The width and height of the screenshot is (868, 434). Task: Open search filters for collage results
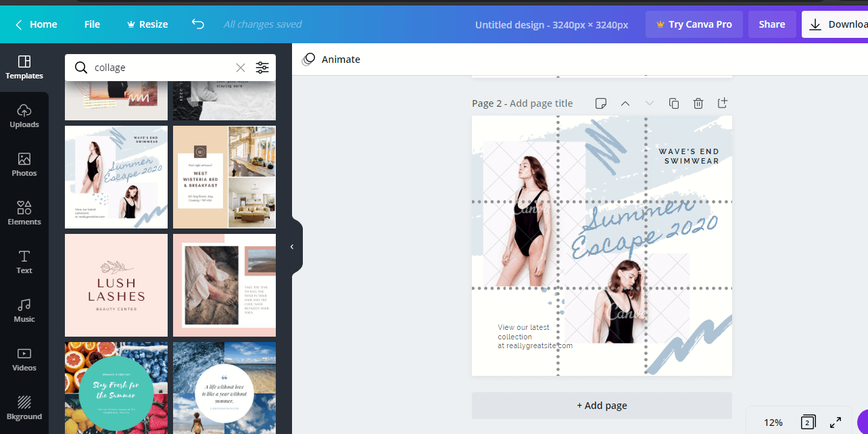(x=262, y=68)
